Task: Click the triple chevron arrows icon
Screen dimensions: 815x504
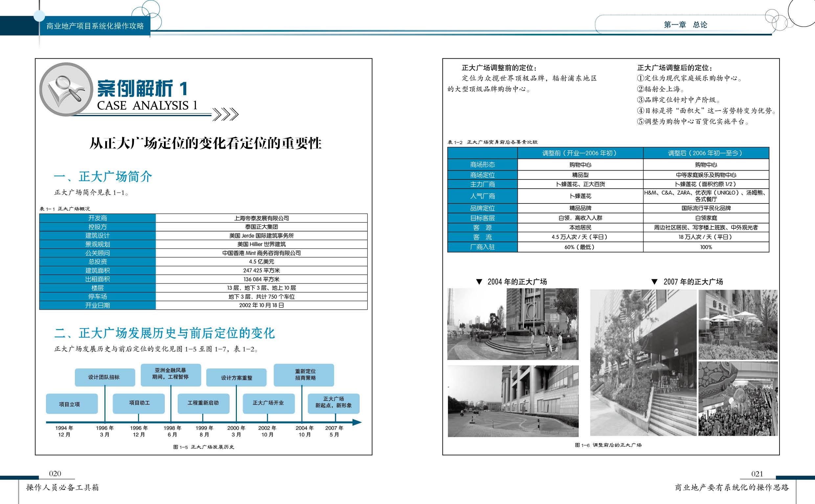Action: 226,114
